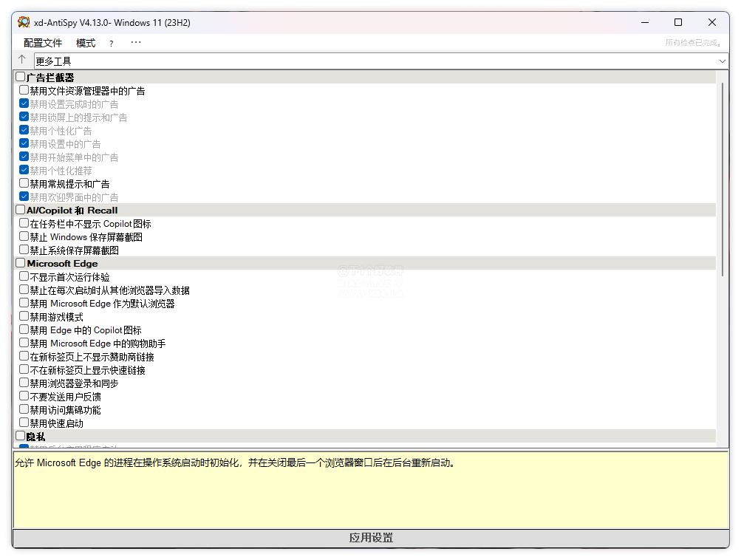
Task: Click the vertical scrollbar thumb of the list
Action: [722, 180]
